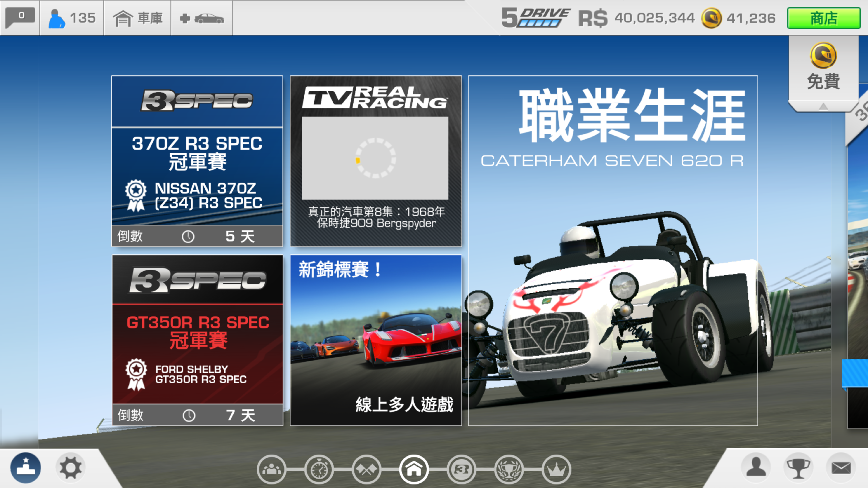Go to trophy wreath championship tab
Image resolution: width=868 pixels, height=488 pixels.
coord(509,469)
